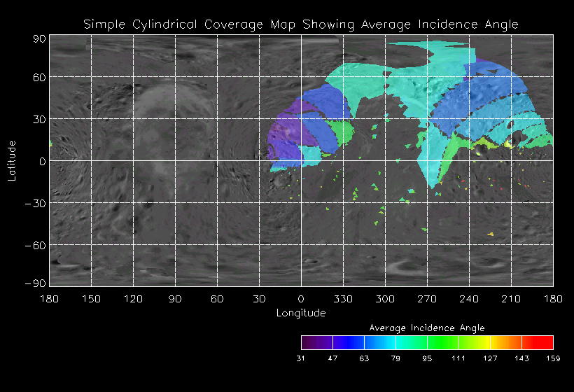Select the red 143–159 colorbar segment

point(538,342)
